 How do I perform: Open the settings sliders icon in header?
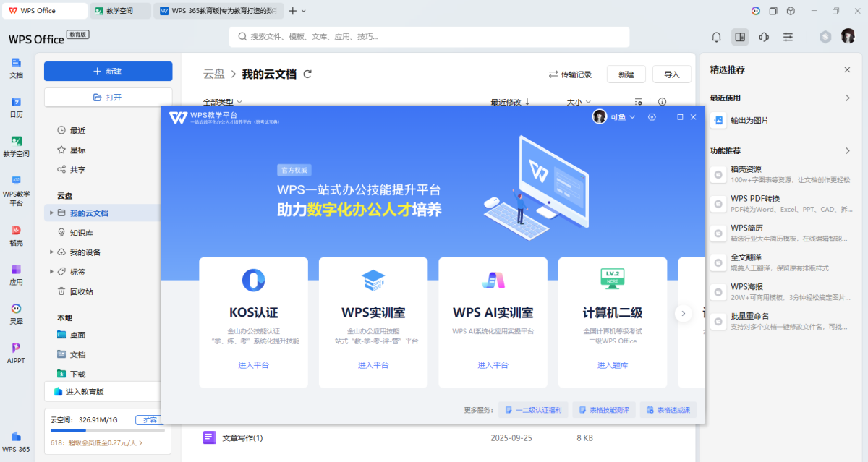click(x=788, y=37)
